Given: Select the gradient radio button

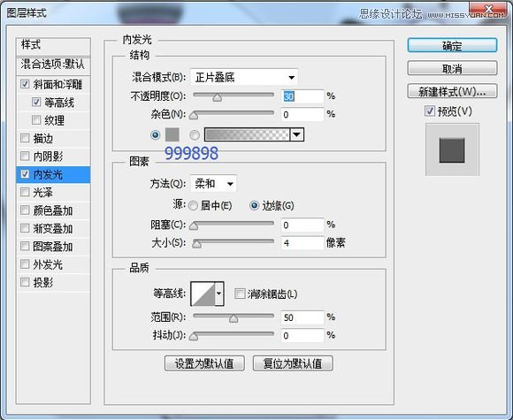Looking at the screenshot, I should pos(195,134).
